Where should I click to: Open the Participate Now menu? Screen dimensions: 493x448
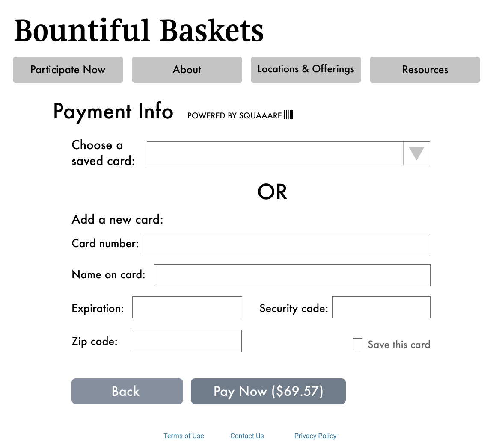pos(68,70)
